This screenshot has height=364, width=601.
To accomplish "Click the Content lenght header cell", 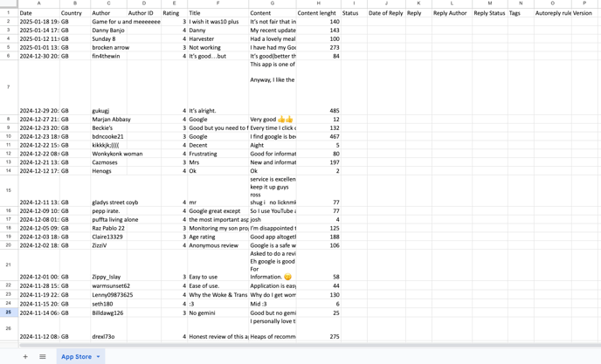I will [318, 13].
